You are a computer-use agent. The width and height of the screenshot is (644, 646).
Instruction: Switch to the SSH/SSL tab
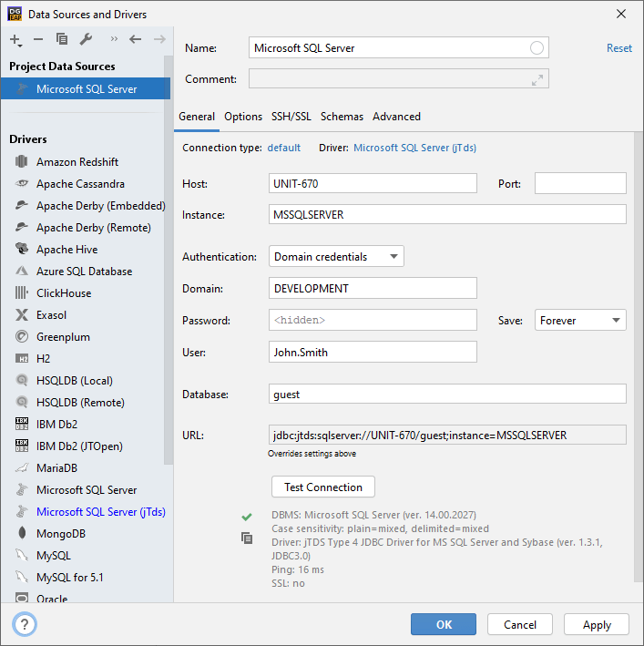[x=291, y=117]
